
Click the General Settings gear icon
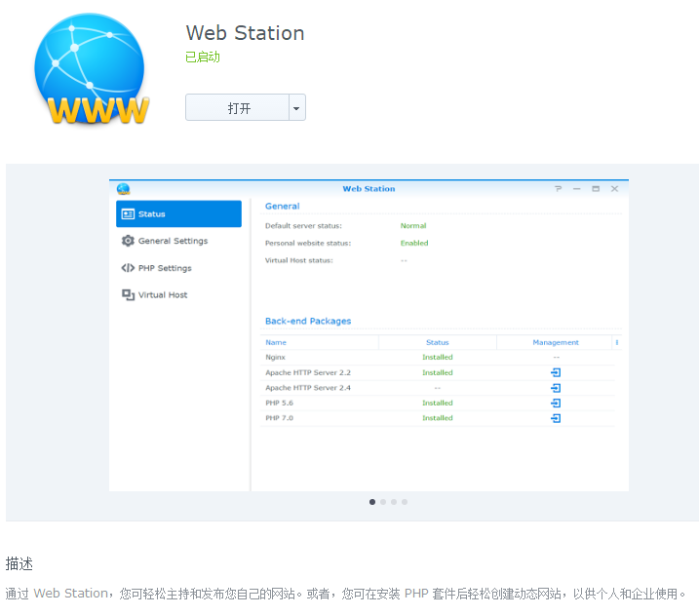(x=128, y=241)
